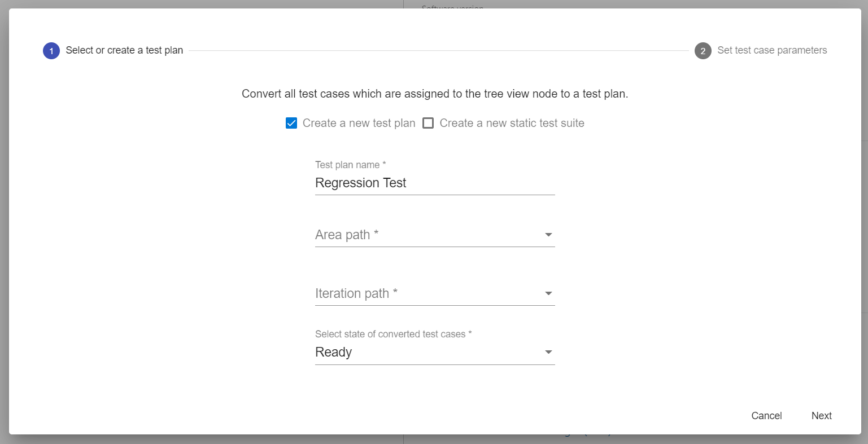Click the step 1 number circle
Viewport: 868px width, 444px height.
(x=51, y=51)
